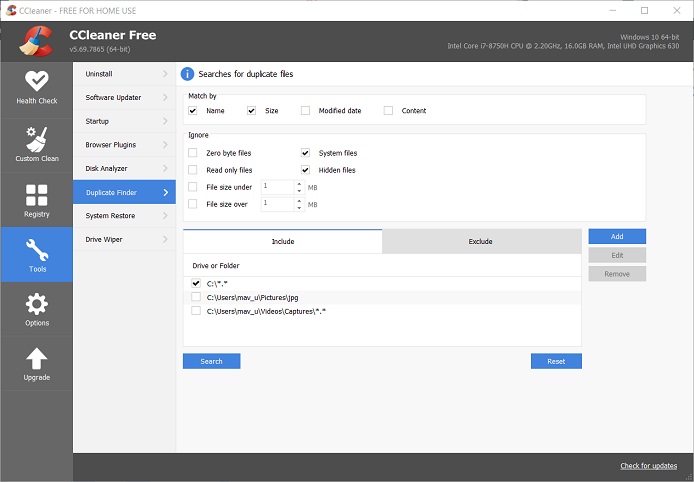This screenshot has width=694, height=482.
Task: Decrease the File size under value
Action: tap(299, 191)
